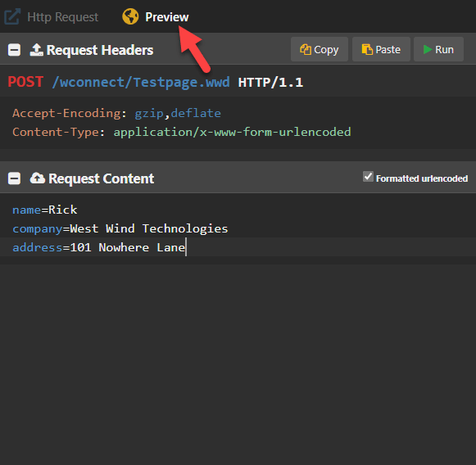Image resolution: width=476 pixels, height=465 pixels.
Task: Open the Preview tab
Action: coord(156,16)
